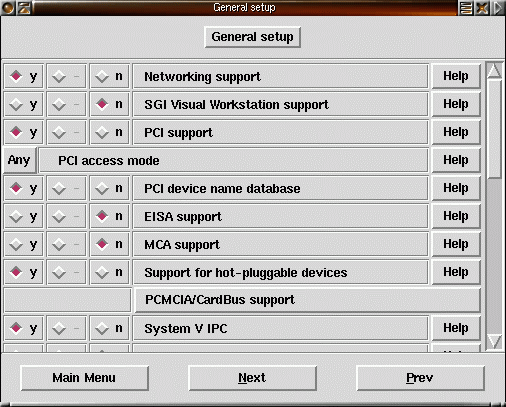Click the stacked-lines icon in titlebar
This screenshot has height=407, width=506.
click(x=466, y=8)
